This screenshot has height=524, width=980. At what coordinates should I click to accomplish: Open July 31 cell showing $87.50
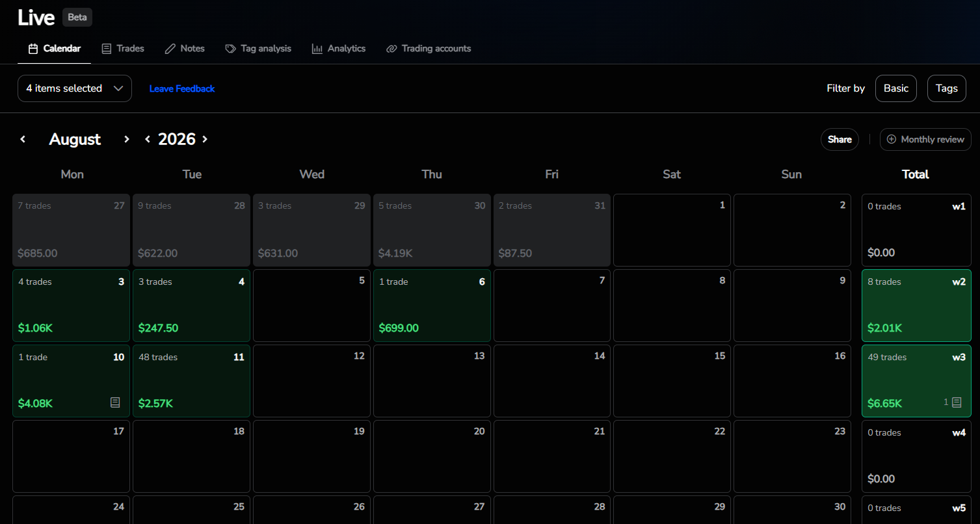pyautogui.click(x=552, y=230)
